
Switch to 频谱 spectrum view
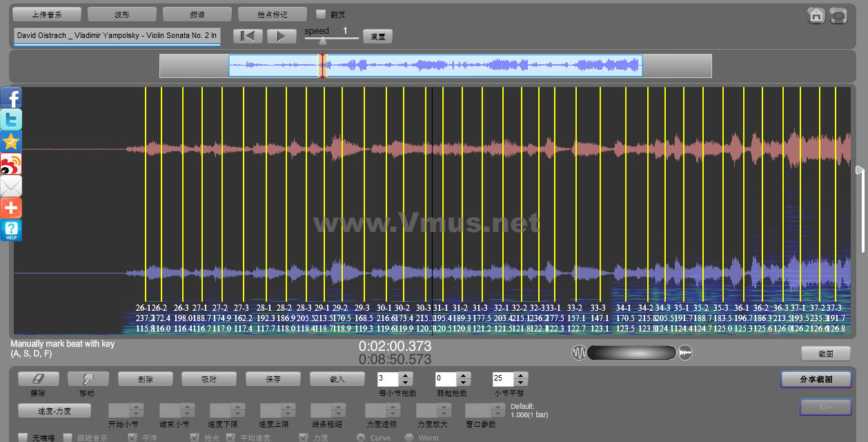point(197,14)
